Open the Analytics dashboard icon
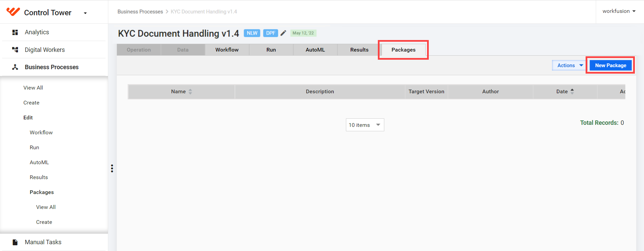Image resolution: width=644 pixels, height=251 pixels. (15, 32)
